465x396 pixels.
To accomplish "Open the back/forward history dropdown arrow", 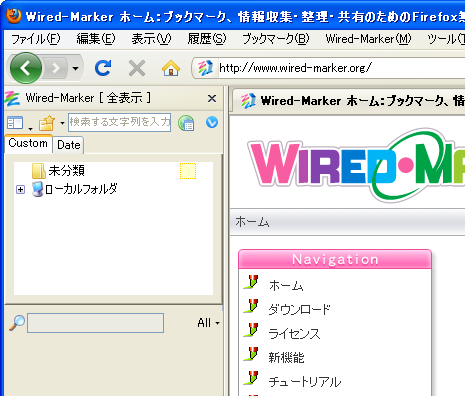I will (76, 69).
